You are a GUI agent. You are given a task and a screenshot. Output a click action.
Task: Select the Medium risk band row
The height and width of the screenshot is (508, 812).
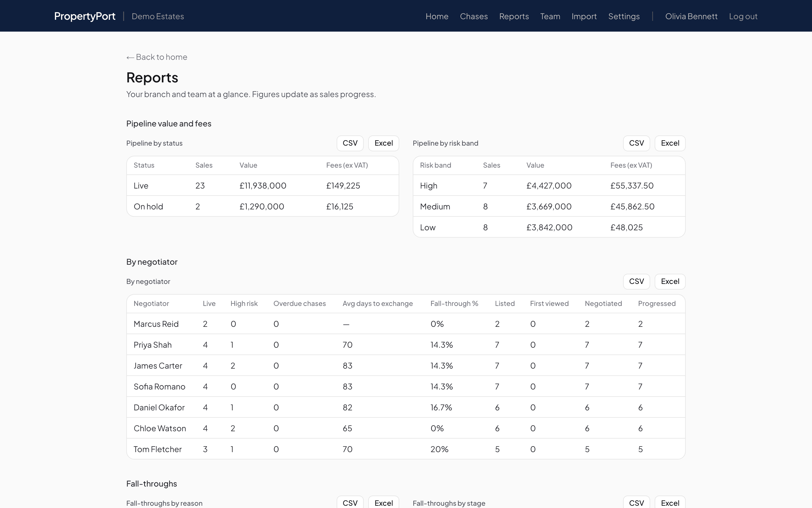549,206
